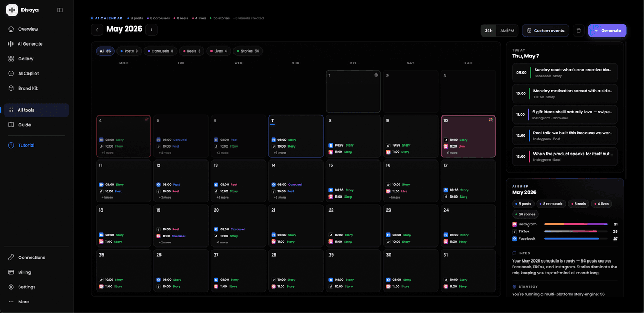
Task: Select the May 24 calendar cell
Action: click(x=468, y=225)
